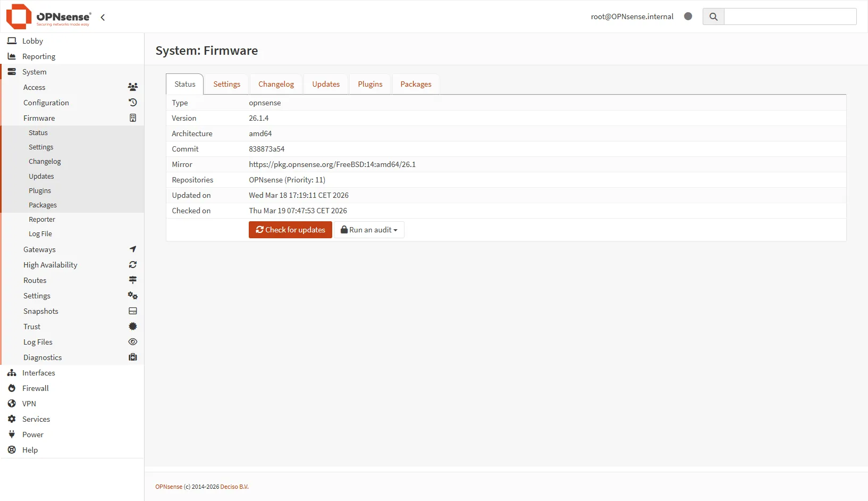The width and height of the screenshot is (868, 501).
Task: Switch to the Plugins tab
Action: [370, 84]
